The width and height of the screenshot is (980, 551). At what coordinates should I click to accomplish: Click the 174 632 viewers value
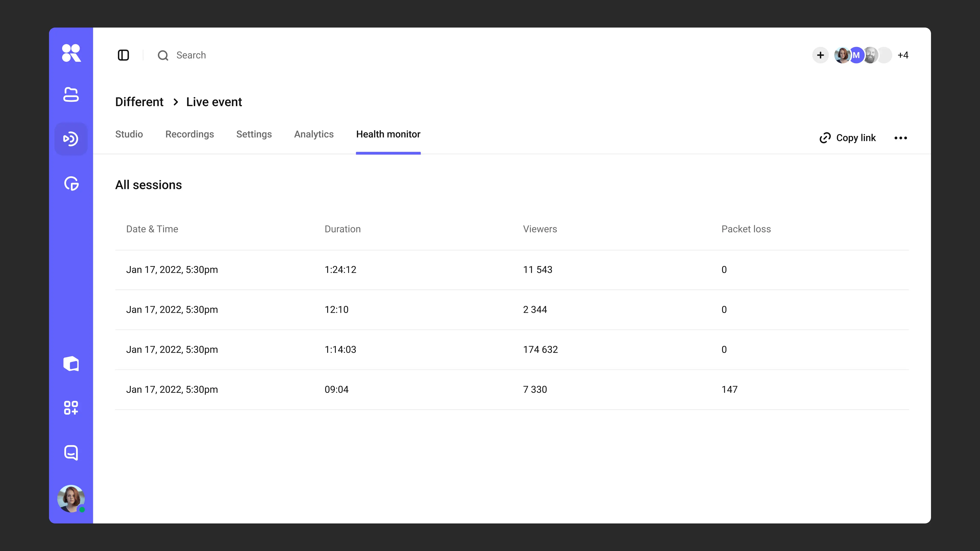pos(540,349)
